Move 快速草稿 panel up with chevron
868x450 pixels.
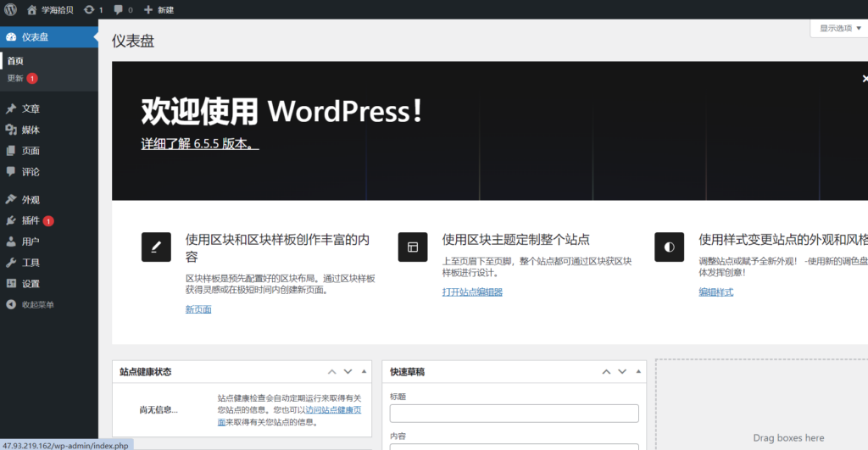(x=606, y=372)
